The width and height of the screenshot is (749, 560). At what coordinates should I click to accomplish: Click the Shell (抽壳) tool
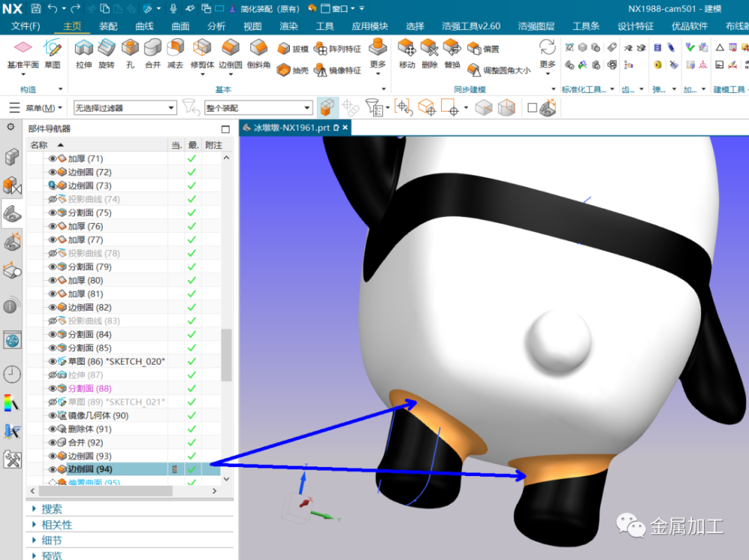(x=293, y=70)
